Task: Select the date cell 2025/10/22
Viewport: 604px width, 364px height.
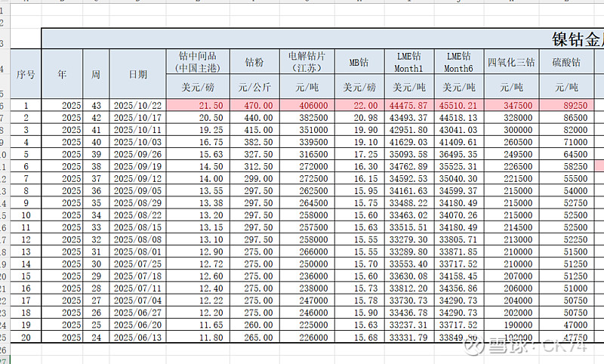Action: pyautogui.click(x=138, y=105)
